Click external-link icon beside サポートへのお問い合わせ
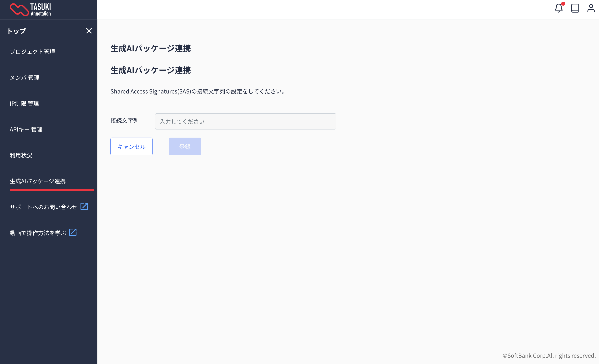Screen dimensions: 599x364 pos(84,206)
